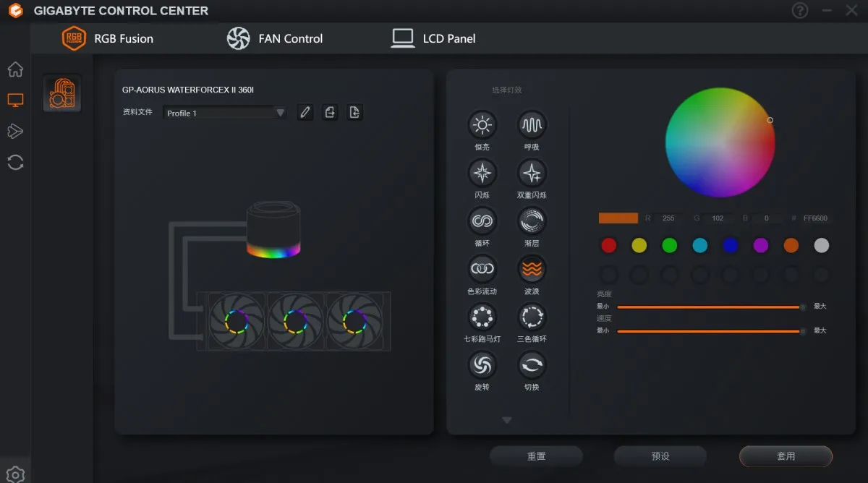Click the 预设 preset button
The image size is (868, 483).
pos(660,456)
